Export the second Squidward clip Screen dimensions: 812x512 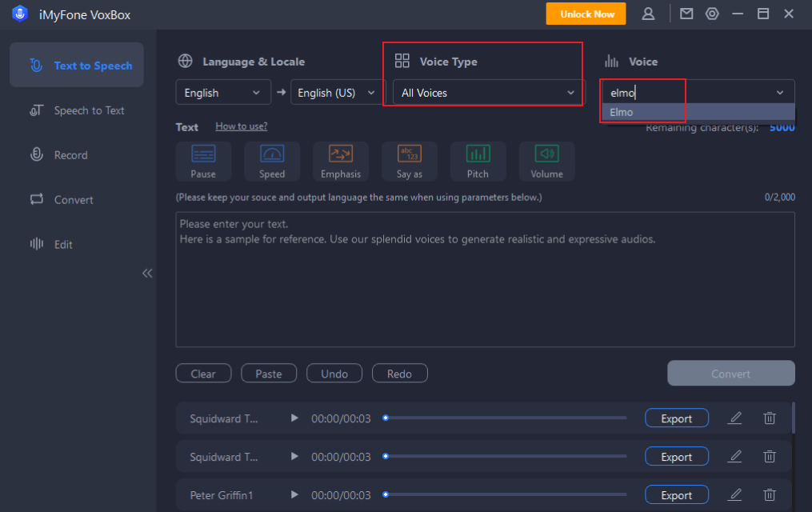[676, 456]
